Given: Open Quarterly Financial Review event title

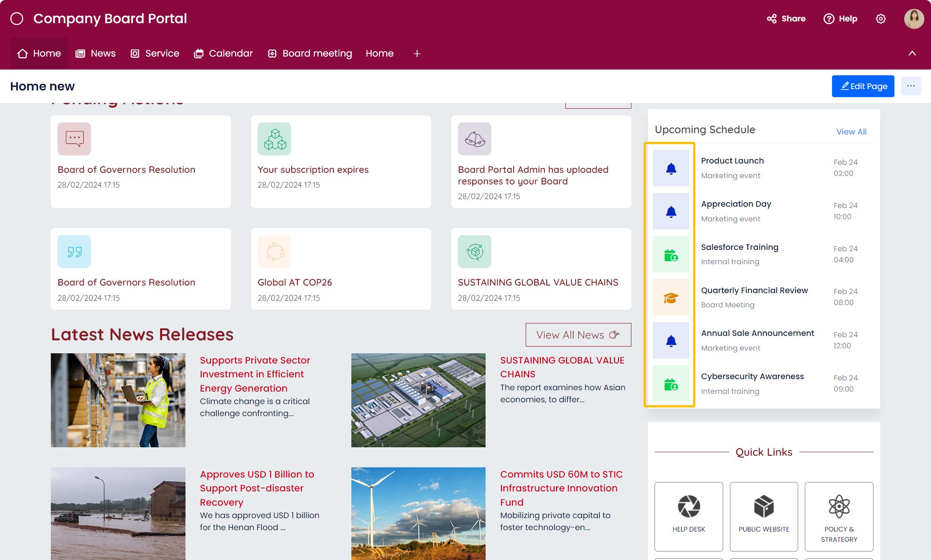Looking at the screenshot, I should pyautogui.click(x=754, y=290).
